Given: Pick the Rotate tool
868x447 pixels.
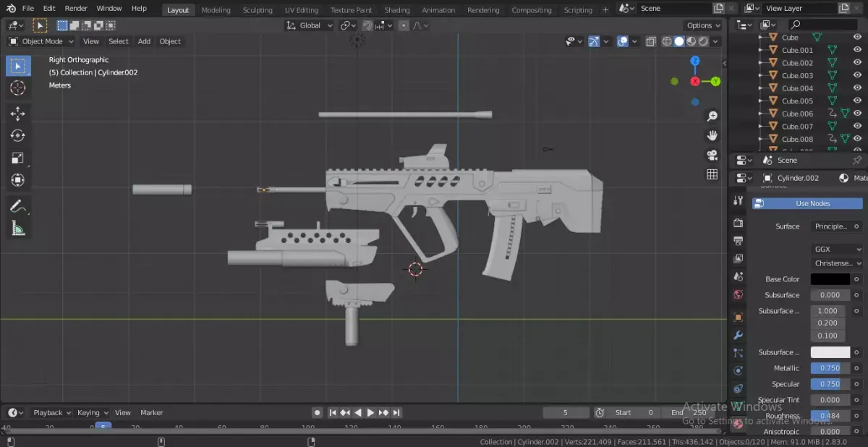Looking at the screenshot, I should 18,136.
